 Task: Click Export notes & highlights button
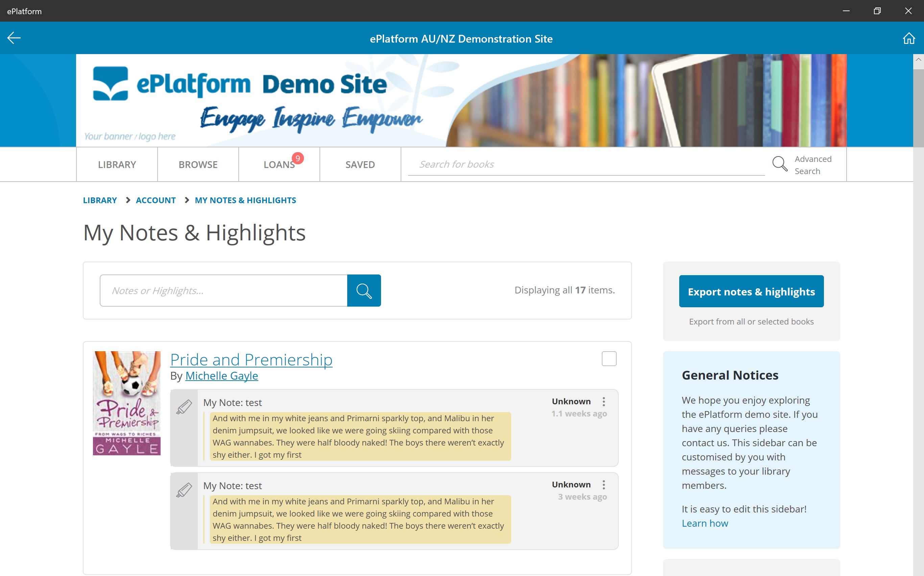coord(751,291)
